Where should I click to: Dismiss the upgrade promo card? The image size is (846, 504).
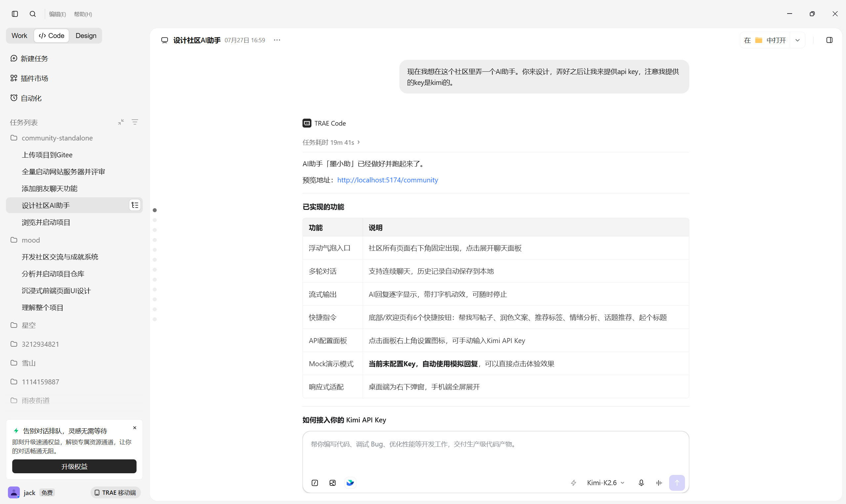pyautogui.click(x=135, y=428)
